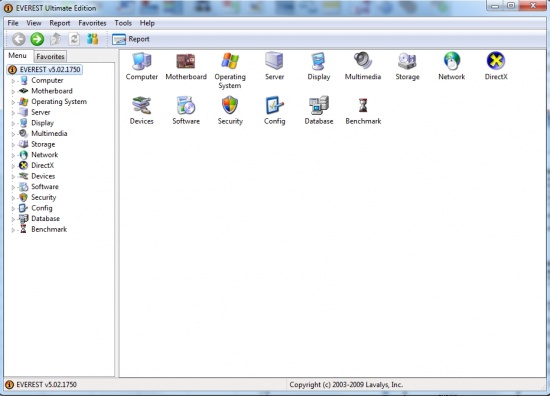The width and height of the screenshot is (550, 396).
Task: Expand the Network tree node arrow
Action: 13,155
